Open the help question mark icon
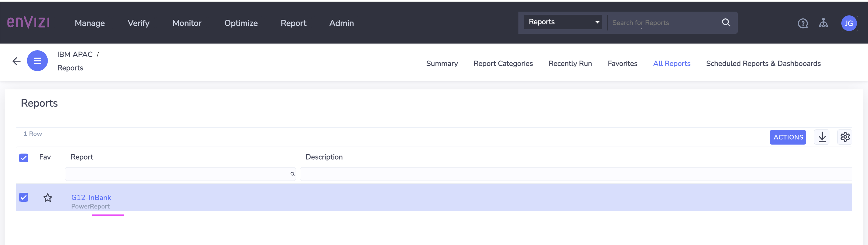Image resolution: width=868 pixels, height=245 pixels. (803, 23)
